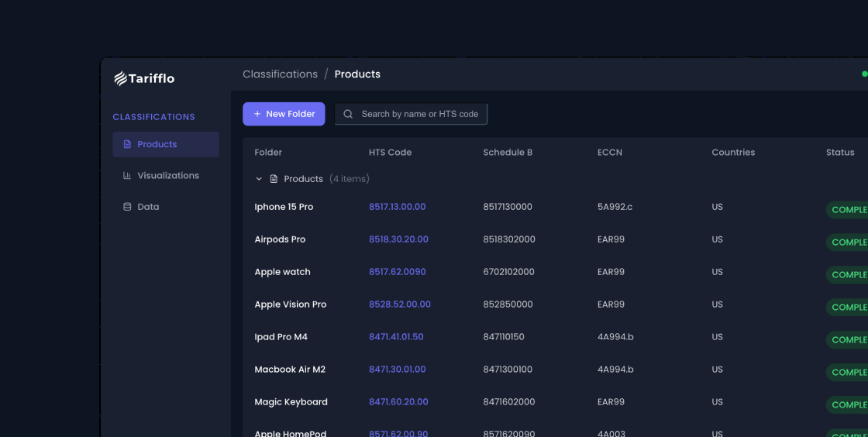Select the Magic Keyboard row name
This screenshot has height=437, width=868.
coord(291,402)
